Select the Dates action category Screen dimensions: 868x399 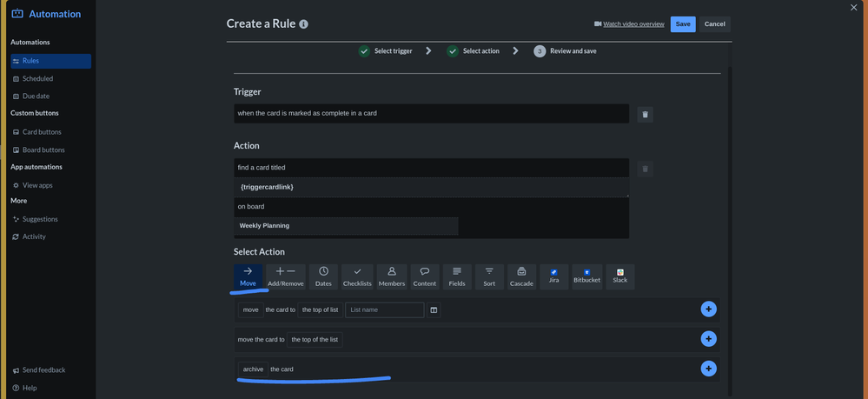click(x=323, y=276)
